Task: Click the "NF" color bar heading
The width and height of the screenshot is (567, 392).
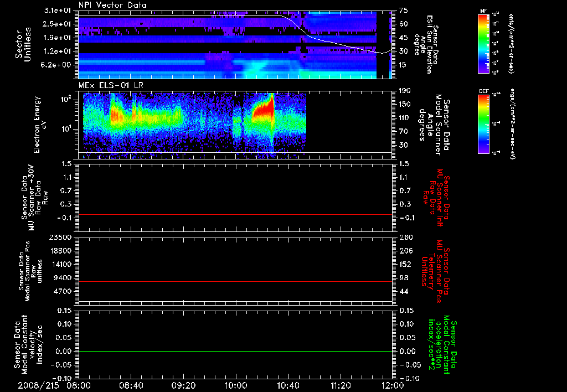Action: (483, 11)
